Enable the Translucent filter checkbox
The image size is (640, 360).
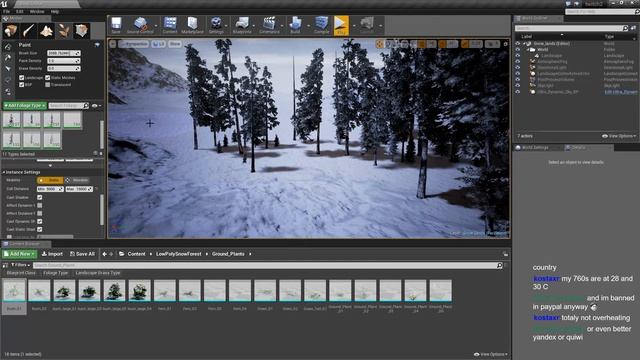(48, 85)
